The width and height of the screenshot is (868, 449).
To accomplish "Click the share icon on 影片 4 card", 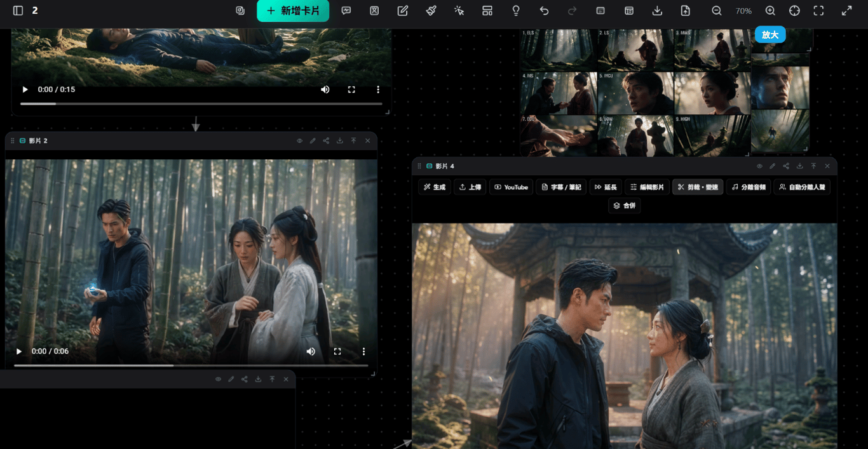I will (x=786, y=166).
